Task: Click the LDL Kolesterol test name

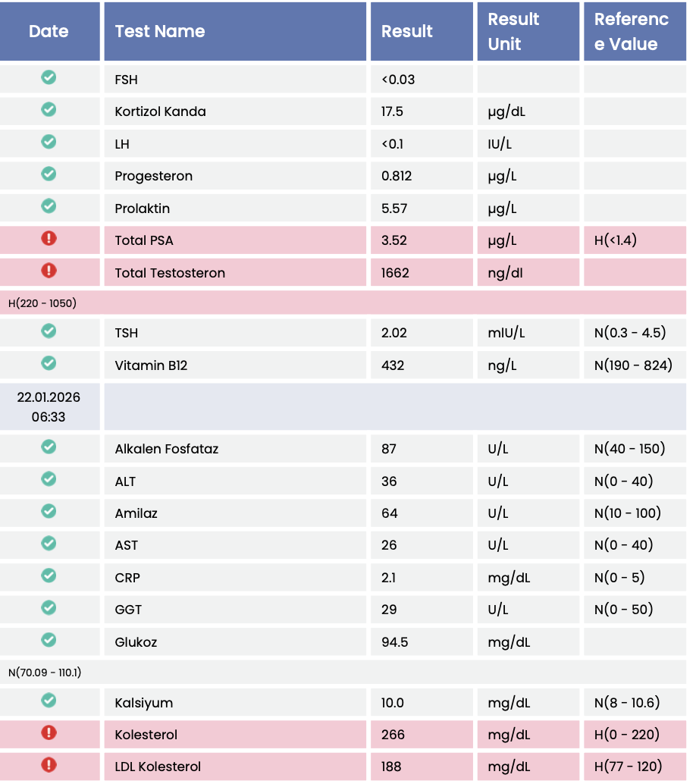Action: pyautogui.click(x=158, y=767)
